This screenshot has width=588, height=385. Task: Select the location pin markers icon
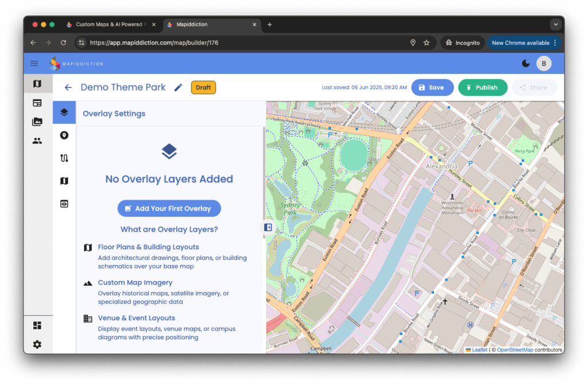(x=64, y=135)
